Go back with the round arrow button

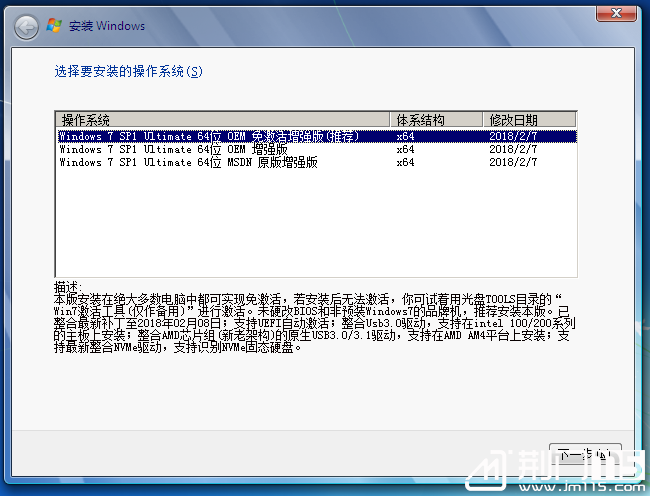[x=26, y=27]
